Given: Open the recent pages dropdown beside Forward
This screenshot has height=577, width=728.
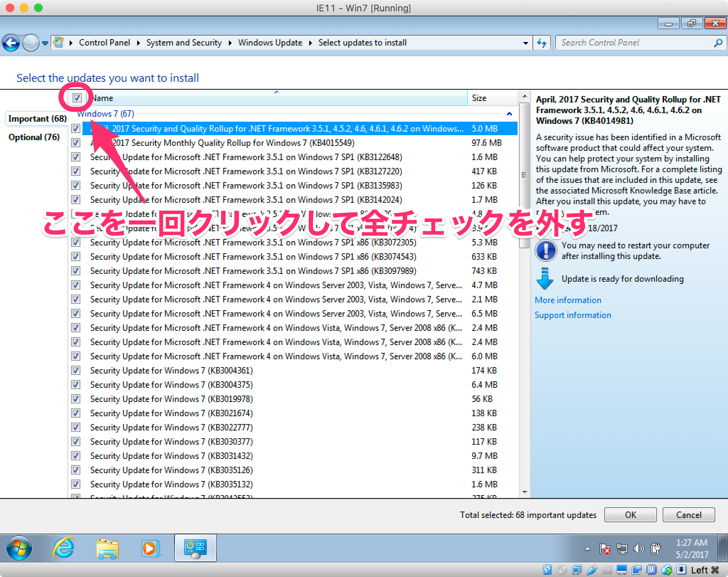Looking at the screenshot, I should click(x=45, y=43).
